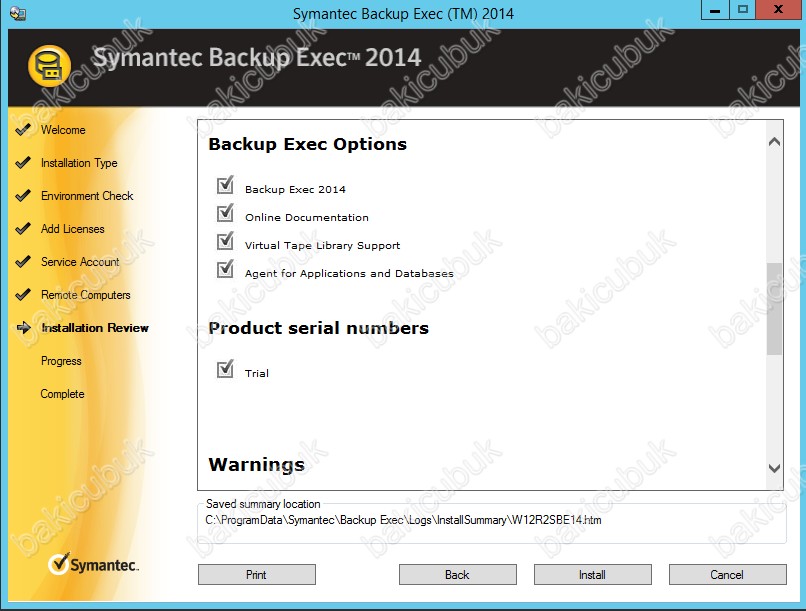This screenshot has width=806, height=611.
Task: Minimize the Backup Exec installer window
Action: [x=715, y=10]
